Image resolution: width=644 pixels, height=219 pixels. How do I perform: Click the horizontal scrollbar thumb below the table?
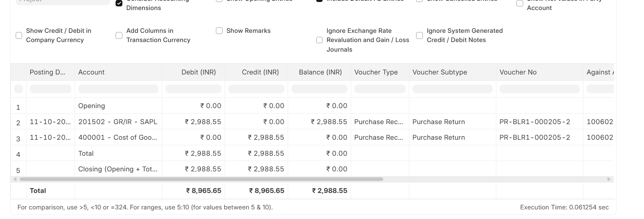coord(201,179)
